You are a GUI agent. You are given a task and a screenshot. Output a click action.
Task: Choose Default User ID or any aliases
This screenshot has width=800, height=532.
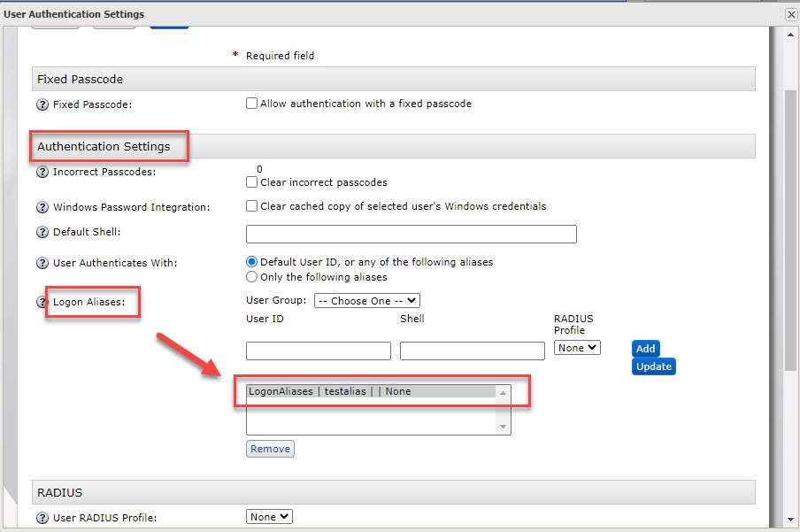pos(251,261)
